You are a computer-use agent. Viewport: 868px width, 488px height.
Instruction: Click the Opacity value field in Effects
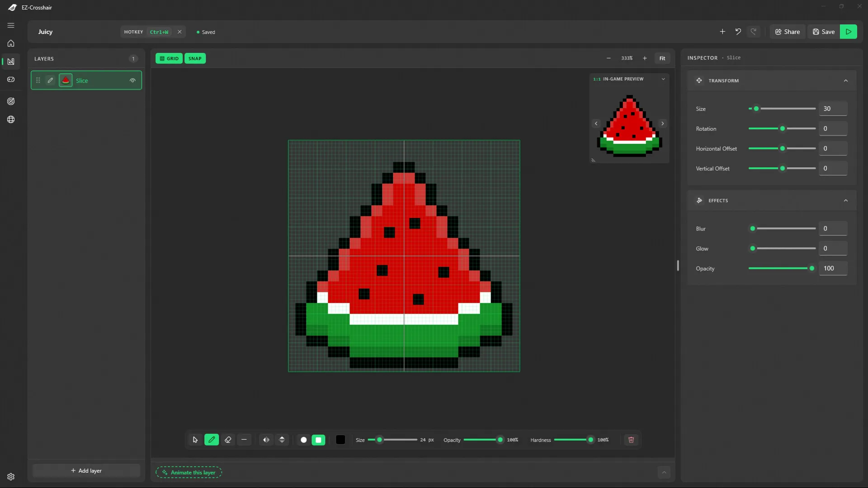(833, 268)
